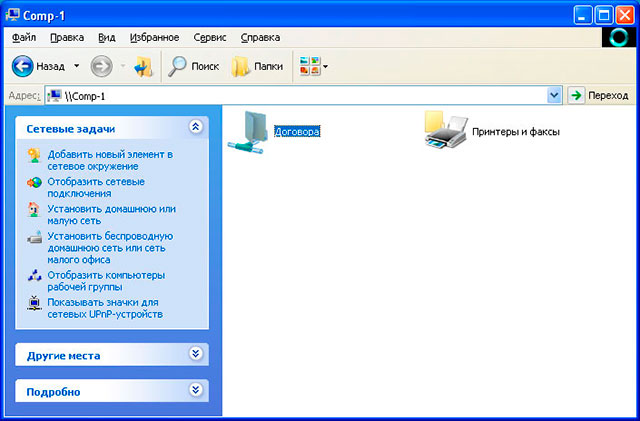640x421 pixels.
Task: Click Установить домашнюю или малую сеть
Action: [111, 215]
